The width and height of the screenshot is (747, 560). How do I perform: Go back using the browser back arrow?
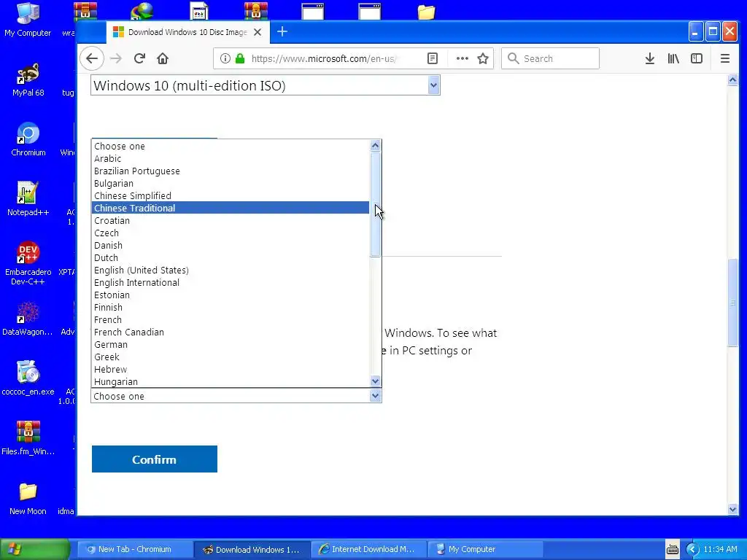[92, 58]
